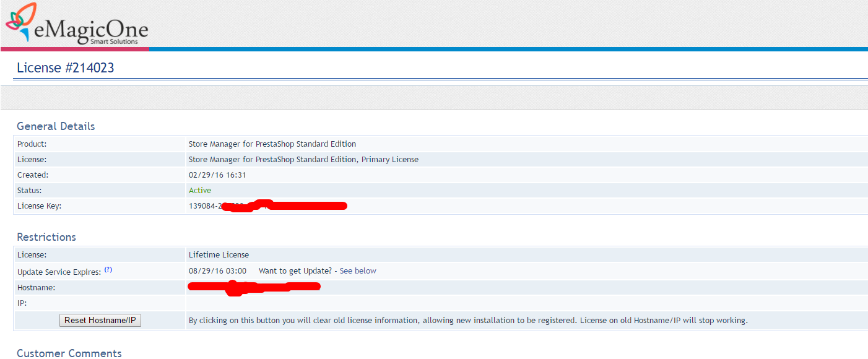Click the eMagicOne butterfly logo
The height and width of the screenshot is (359, 868).
(x=22, y=22)
